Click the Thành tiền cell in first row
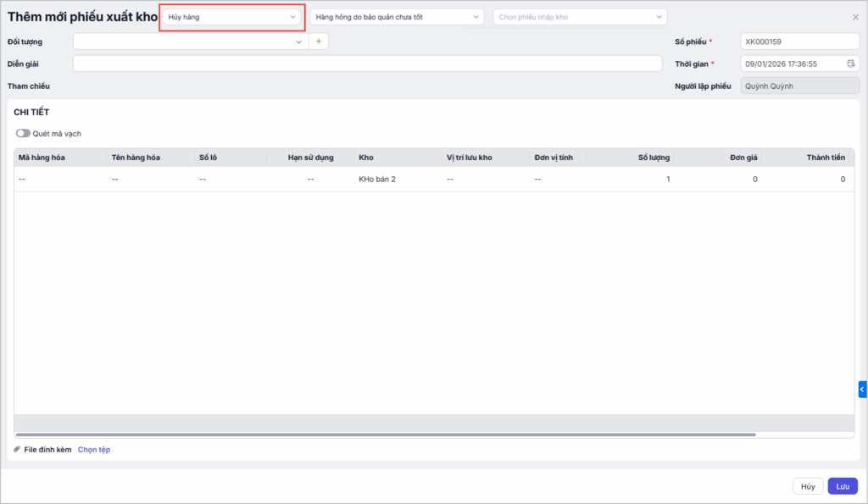Image resolution: width=868 pixels, height=504 pixels. tap(805, 180)
